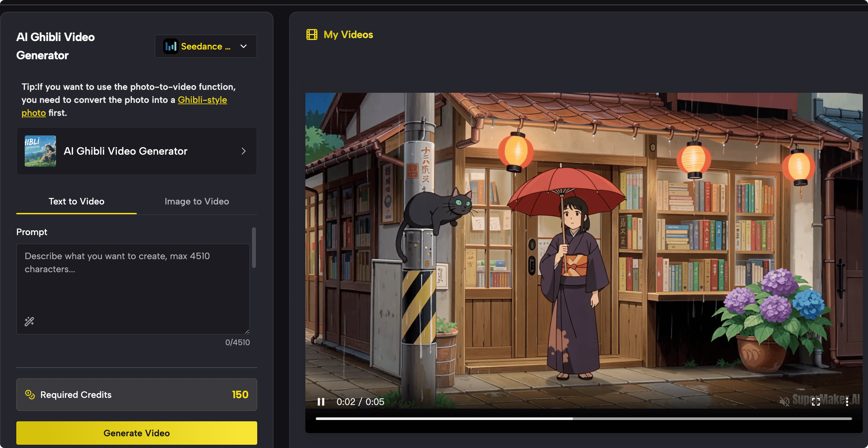Click the 0:02 / 0:05 video timestamp

tap(360, 401)
